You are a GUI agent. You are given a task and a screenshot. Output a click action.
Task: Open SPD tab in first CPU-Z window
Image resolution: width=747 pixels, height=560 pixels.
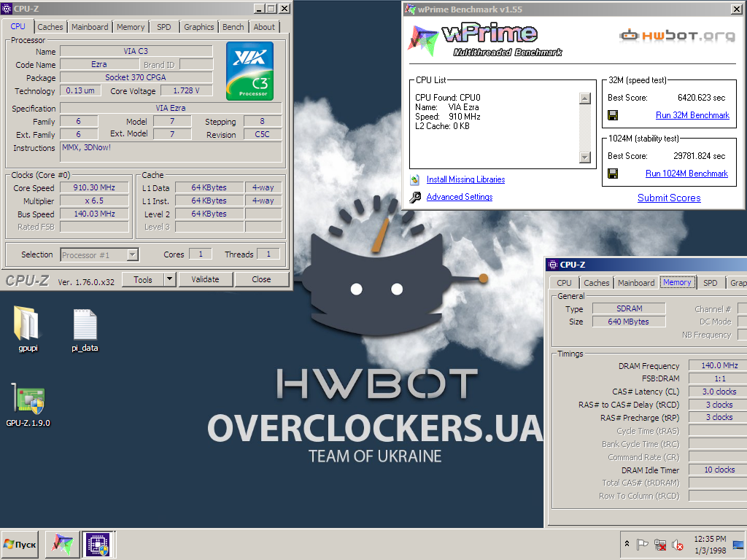point(164,27)
